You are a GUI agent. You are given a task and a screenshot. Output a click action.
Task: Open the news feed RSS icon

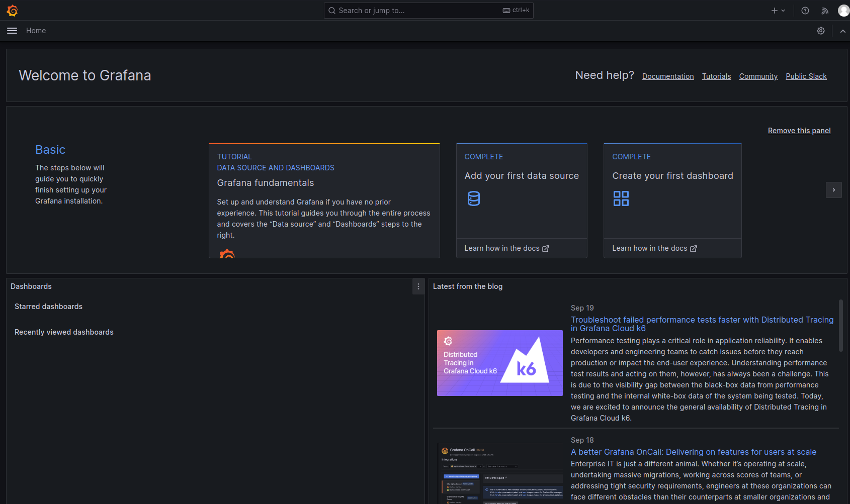[825, 11]
